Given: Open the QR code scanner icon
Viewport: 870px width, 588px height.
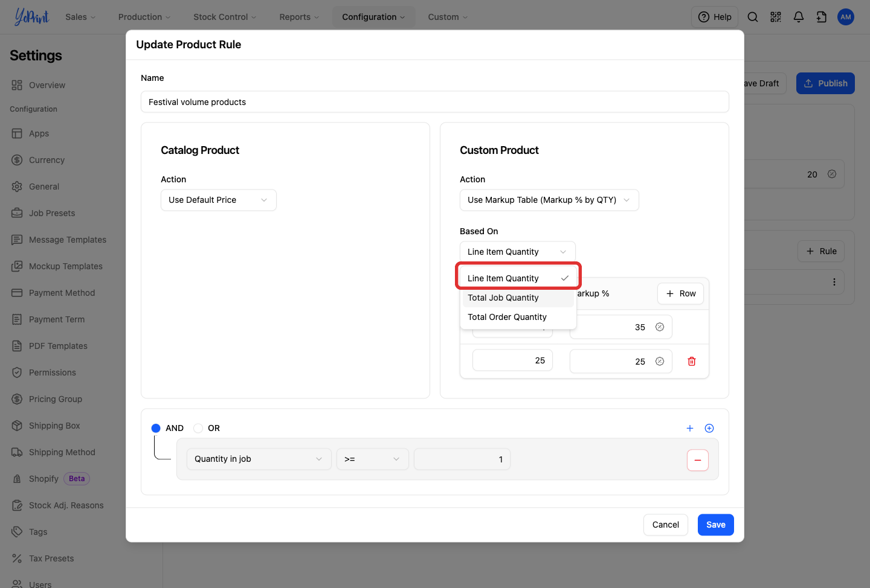Looking at the screenshot, I should pyautogui.click(x=776, y=17).
